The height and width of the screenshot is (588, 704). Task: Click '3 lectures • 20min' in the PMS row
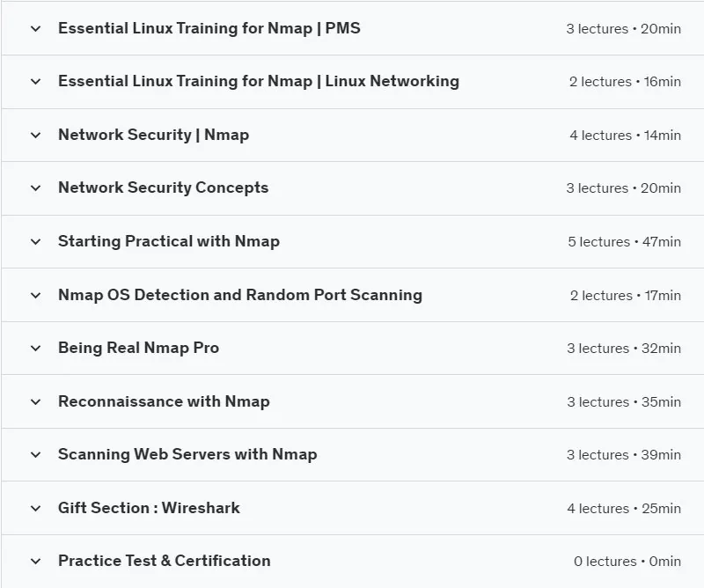coord(624,29)
